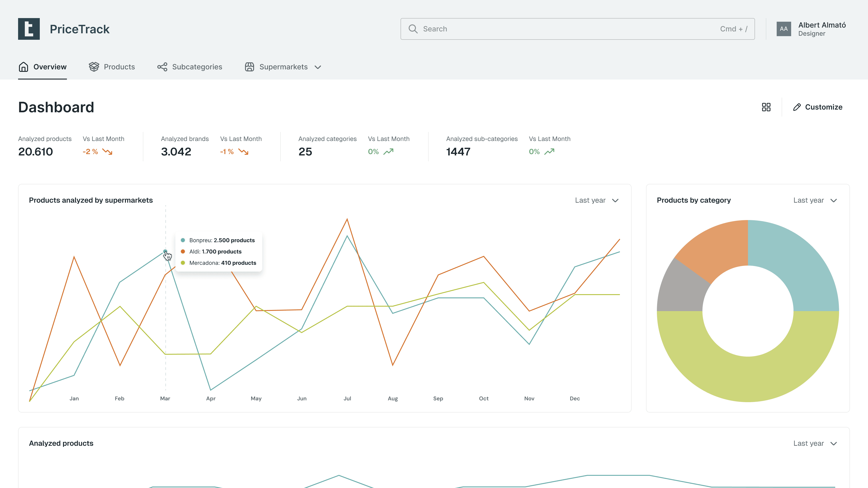Click the Supermarkets store icon

tap(249, 67)
